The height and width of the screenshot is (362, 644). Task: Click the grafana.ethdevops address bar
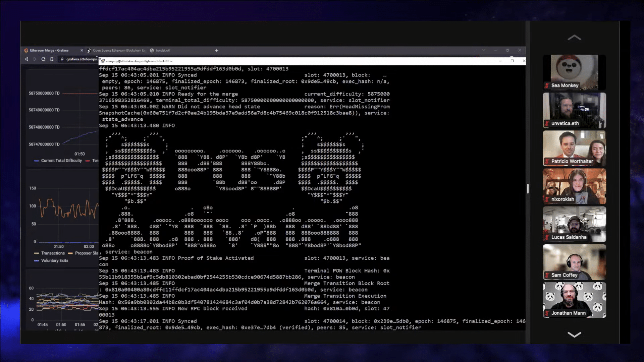(x=80, y=59)
